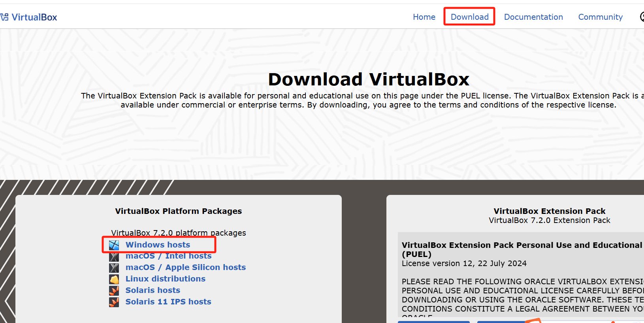The height and width of the screenshot is (323, 644).
Task: Open the macOS / Intel hosts link
Action: [x=169, y=256]
